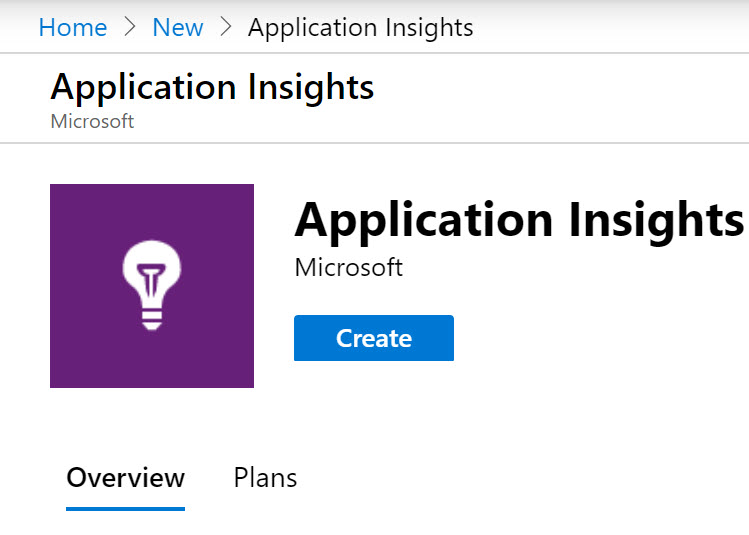Click Microsoft publisher text under large title
This screenshot has height=535, width=749.
tap(348, 268)
